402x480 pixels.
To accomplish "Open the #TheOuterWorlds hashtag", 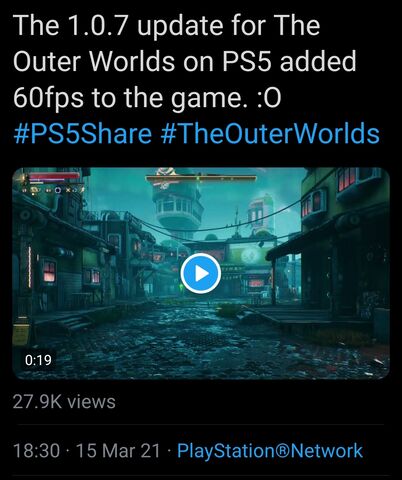I will [x=270, y=134].
